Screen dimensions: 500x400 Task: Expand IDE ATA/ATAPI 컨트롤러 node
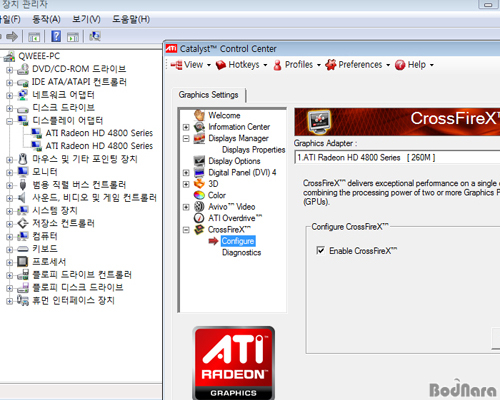click(x=9, y=83)
